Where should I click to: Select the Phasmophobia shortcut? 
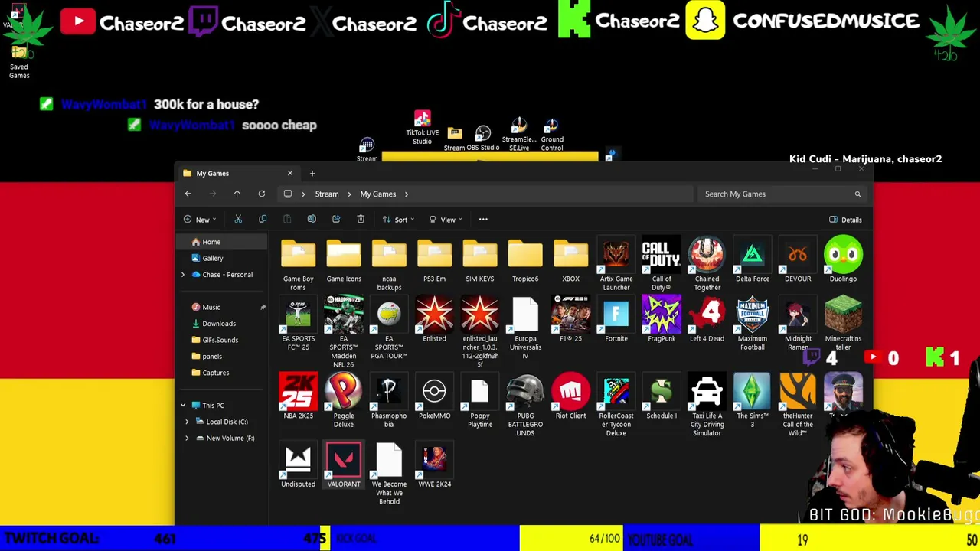click(x=389, y=401)
